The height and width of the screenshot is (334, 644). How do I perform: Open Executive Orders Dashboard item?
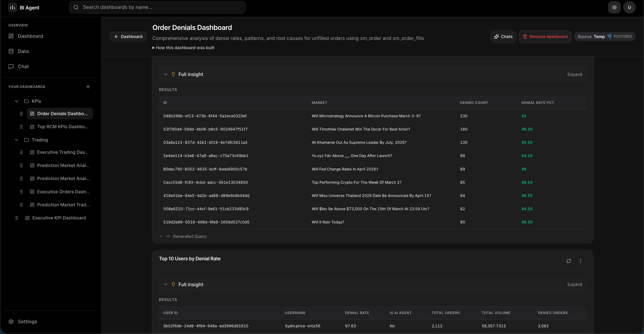click(60, 192)
